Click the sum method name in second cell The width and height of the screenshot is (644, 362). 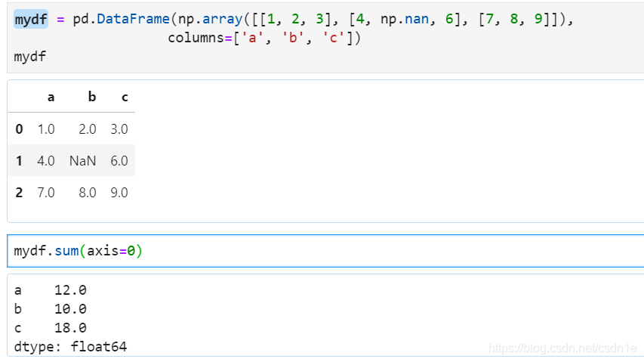tap(66, 251)
